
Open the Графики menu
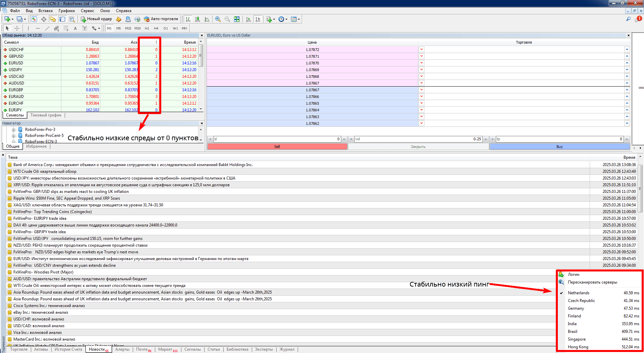tap(67, 11)
